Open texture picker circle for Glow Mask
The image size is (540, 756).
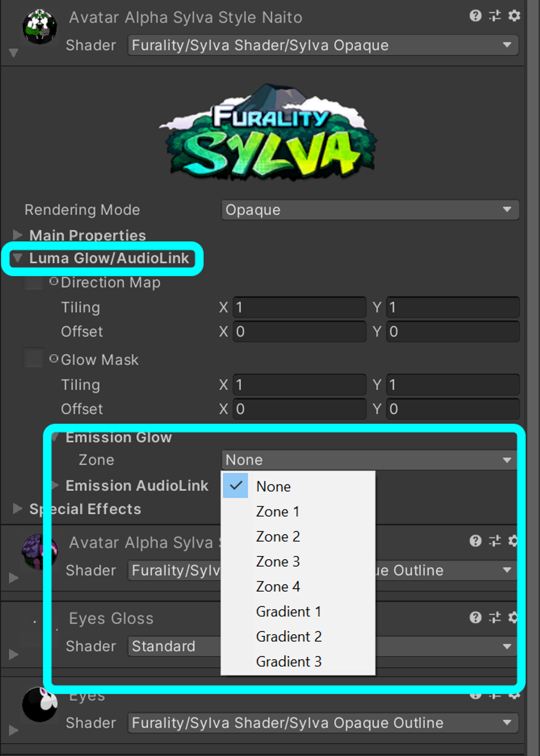pos(54,359)
